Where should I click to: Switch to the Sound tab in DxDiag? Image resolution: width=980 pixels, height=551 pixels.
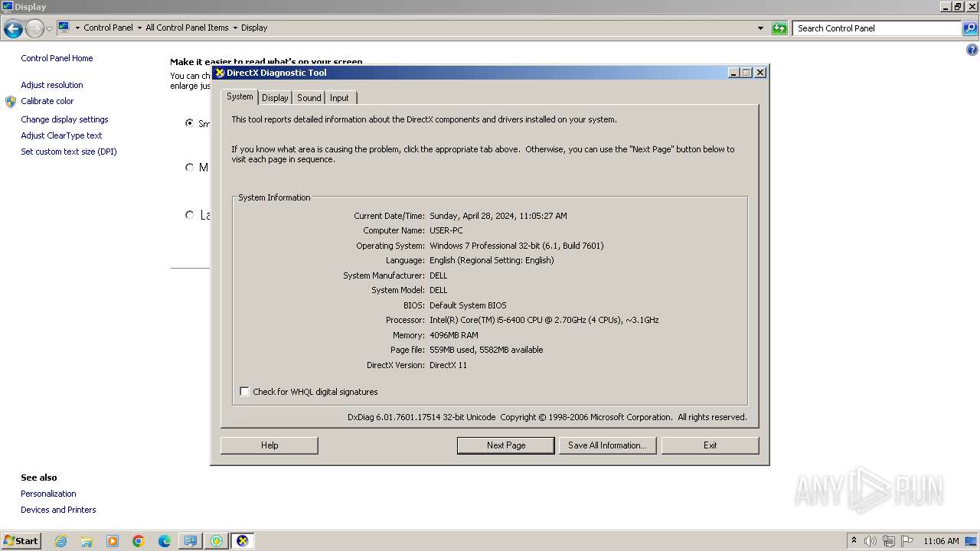[x=309, y=98]
